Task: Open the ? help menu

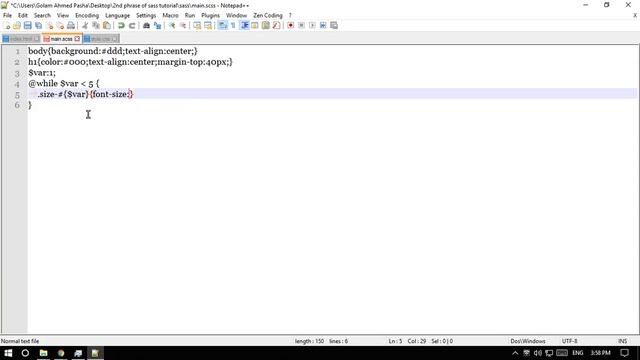Action: pos(290,16)
